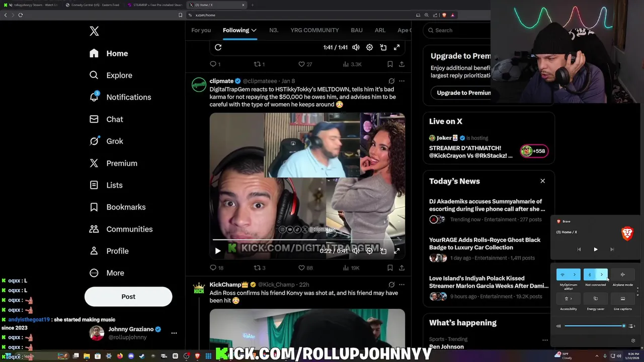This screenshot has height=362, width=644.
Task: Click Upgrade to Premium button
Action: pyautogui.click(x=463, y=93)
